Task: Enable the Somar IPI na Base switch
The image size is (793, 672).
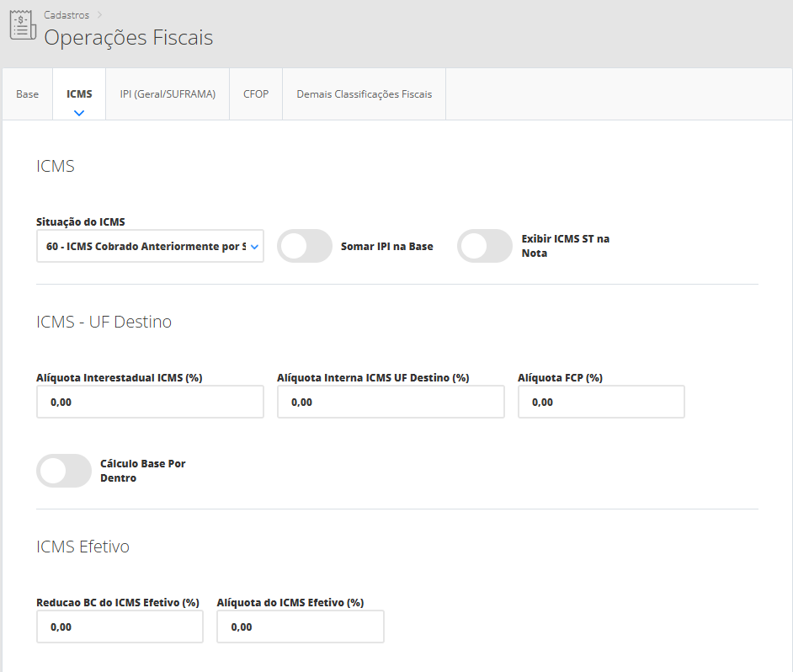Action: pyautogui.click(x=305, y=247)
